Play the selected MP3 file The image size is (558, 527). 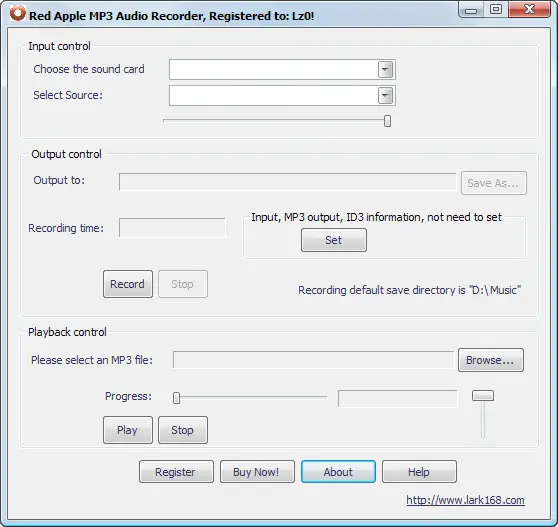point(128,430)
